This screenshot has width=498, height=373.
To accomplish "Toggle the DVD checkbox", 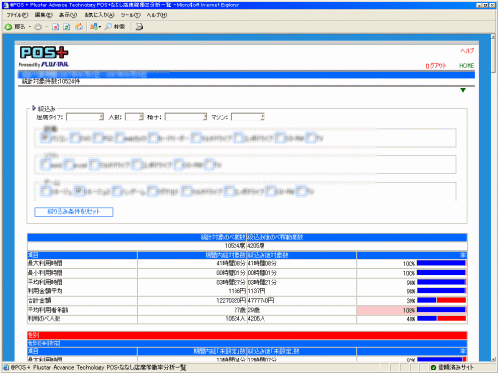I will [x=76, y=138].
